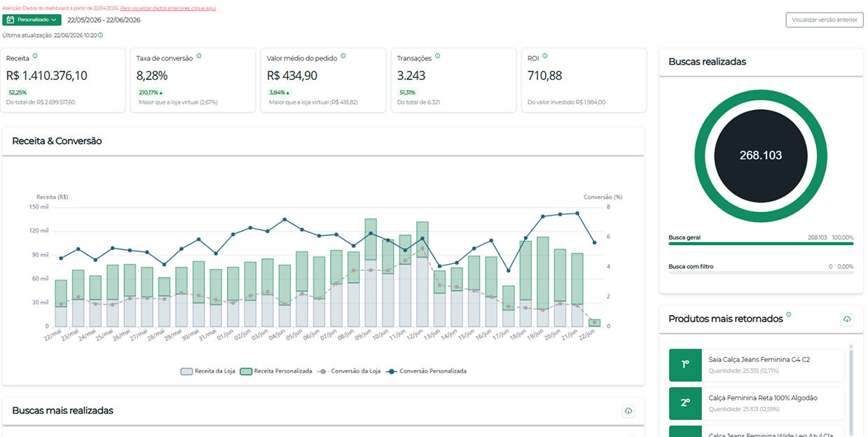Viewport: 868px width, 437px height.
Task: Toggle the 'Receita da Loja' legend item
Action: 207,371
